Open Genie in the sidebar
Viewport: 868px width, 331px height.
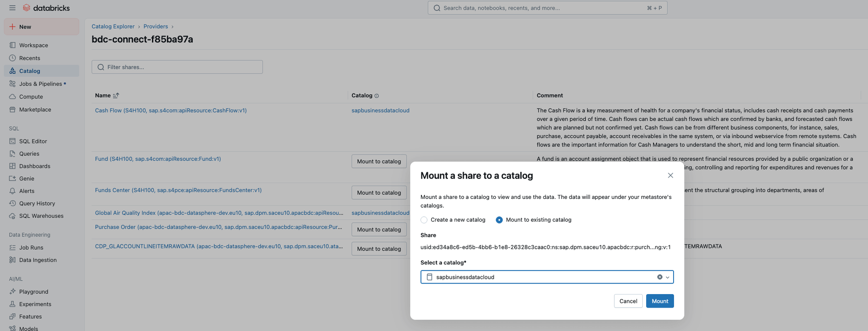(26, 179)
